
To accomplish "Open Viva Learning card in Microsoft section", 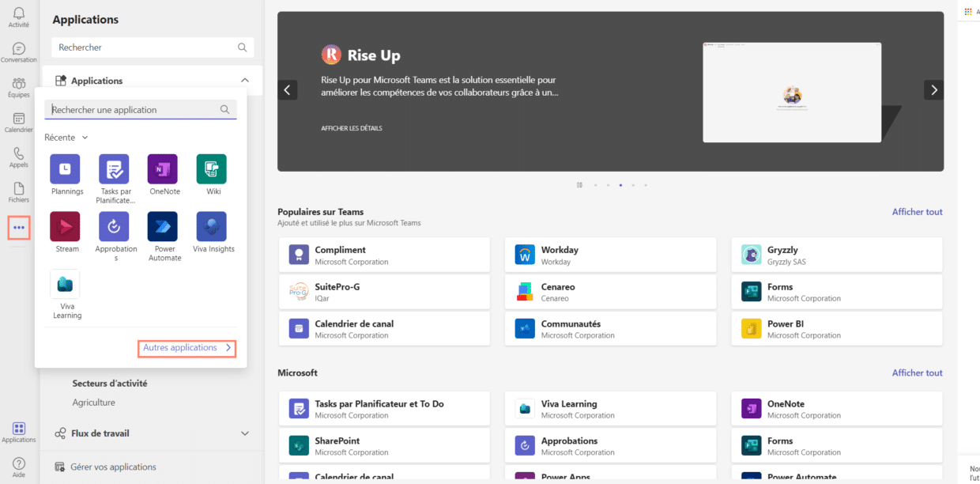I will [610, 409].
